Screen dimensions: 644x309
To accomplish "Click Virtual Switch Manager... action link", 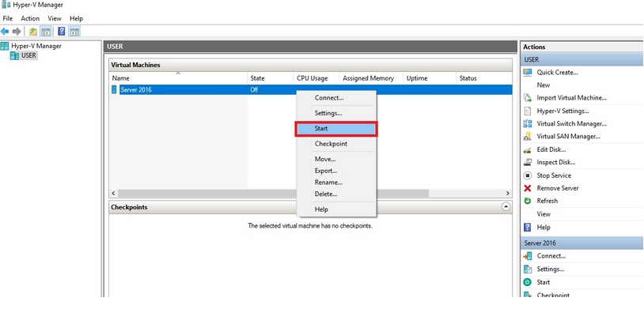I will coord(572,123).
